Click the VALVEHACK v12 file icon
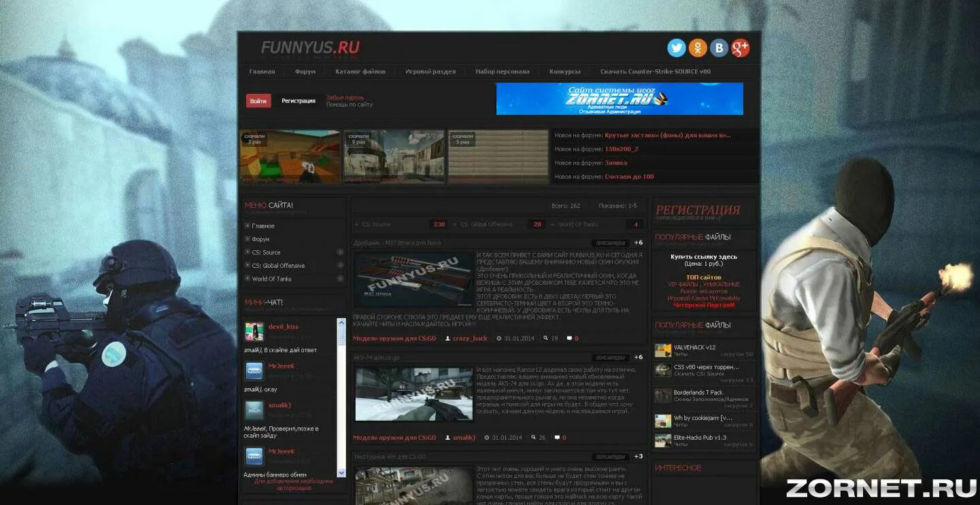This screenshot has width=980, height=505. point(662,350)
